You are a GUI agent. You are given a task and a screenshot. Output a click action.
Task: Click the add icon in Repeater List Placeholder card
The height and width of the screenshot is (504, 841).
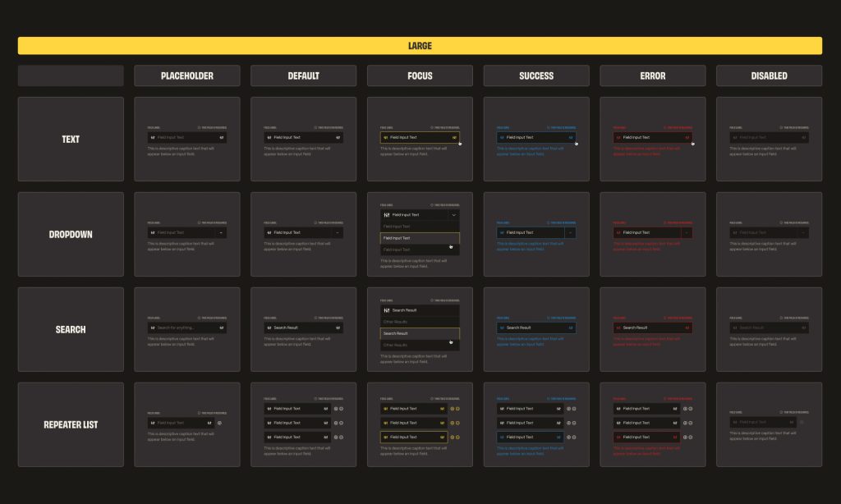219,423
